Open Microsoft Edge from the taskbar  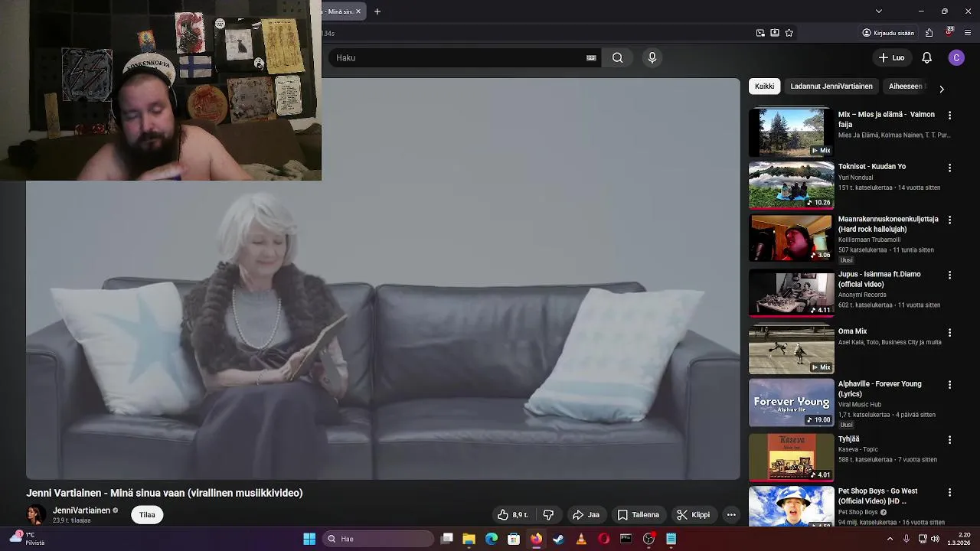(x=492, y=539)
